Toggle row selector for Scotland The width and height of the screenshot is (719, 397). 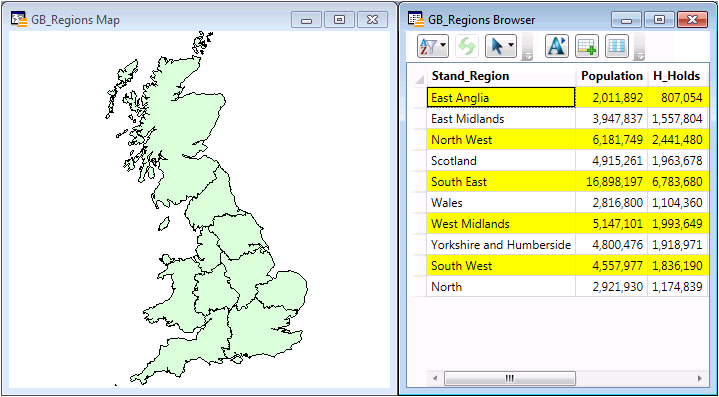click(420, 161)
